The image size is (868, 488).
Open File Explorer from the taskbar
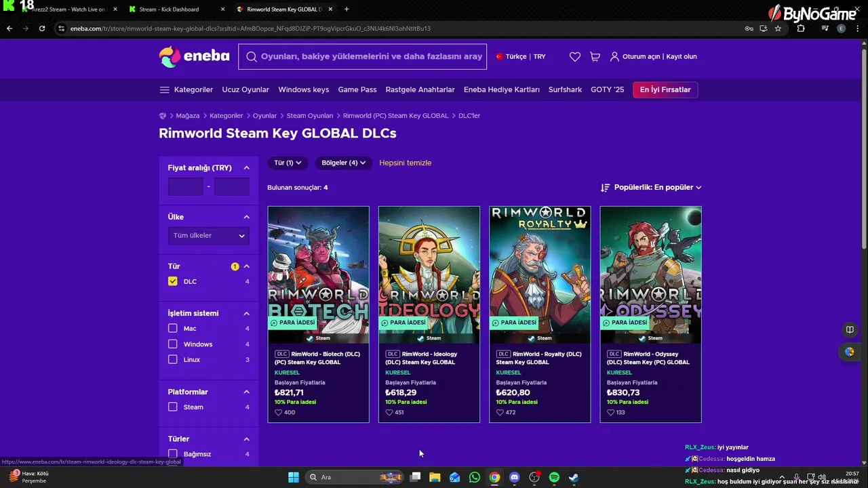pyautogui.click(x=435, y=477)
